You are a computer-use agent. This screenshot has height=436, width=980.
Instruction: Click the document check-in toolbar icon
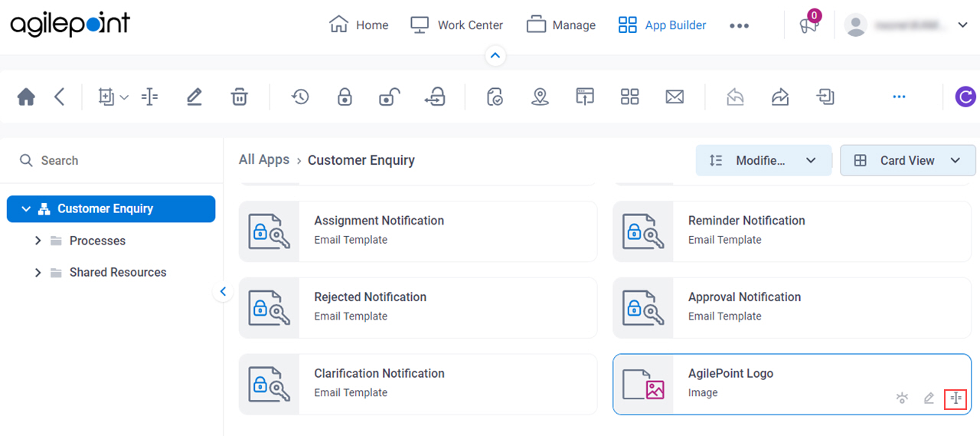coord(495,97)
